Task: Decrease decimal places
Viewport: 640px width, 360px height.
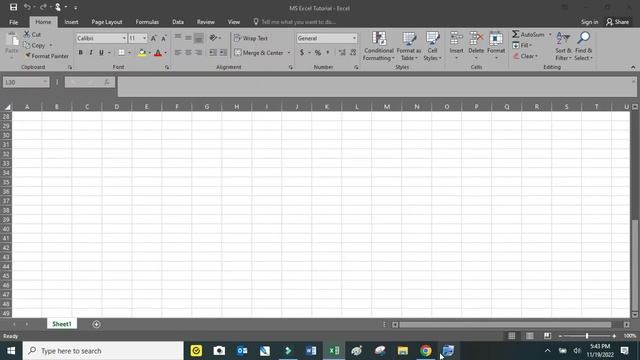Action: [353, 52]
